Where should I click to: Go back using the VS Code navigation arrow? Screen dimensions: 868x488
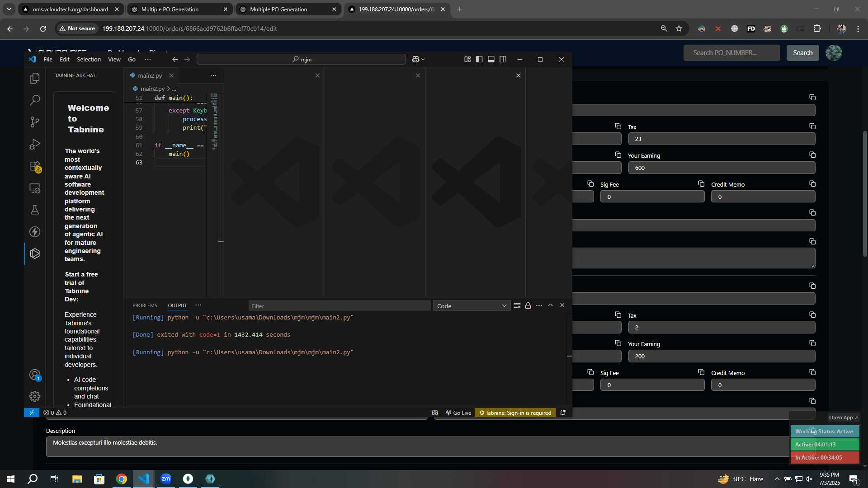click(x=175, y=59)
